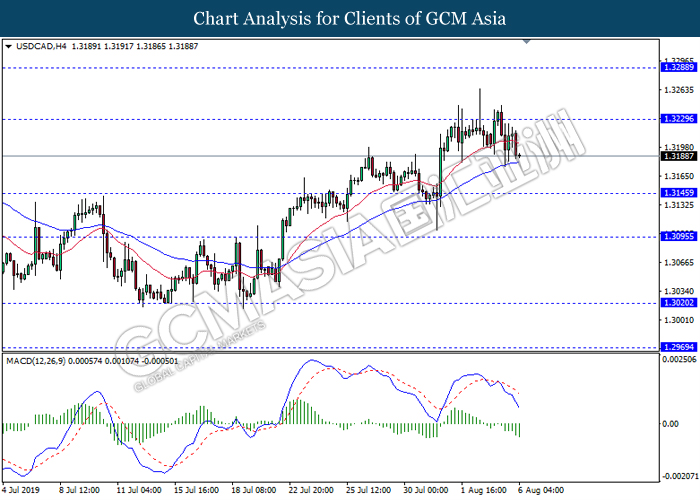Click the 4 Jul 2019 date label

point(21,490)
